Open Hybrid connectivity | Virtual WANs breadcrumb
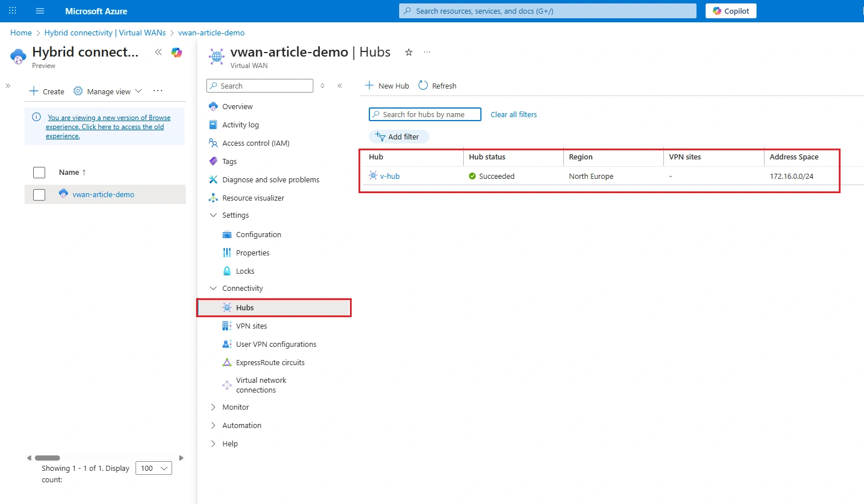864x504 pixels. (105, 33)
